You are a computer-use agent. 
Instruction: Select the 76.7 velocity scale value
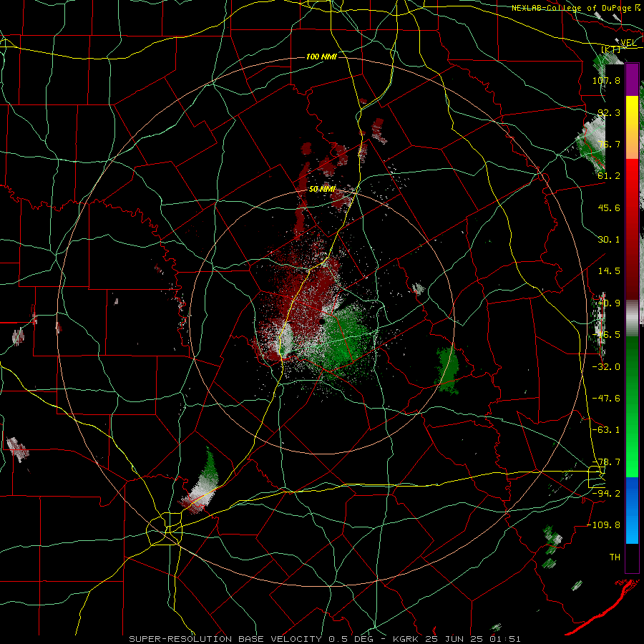609,144
